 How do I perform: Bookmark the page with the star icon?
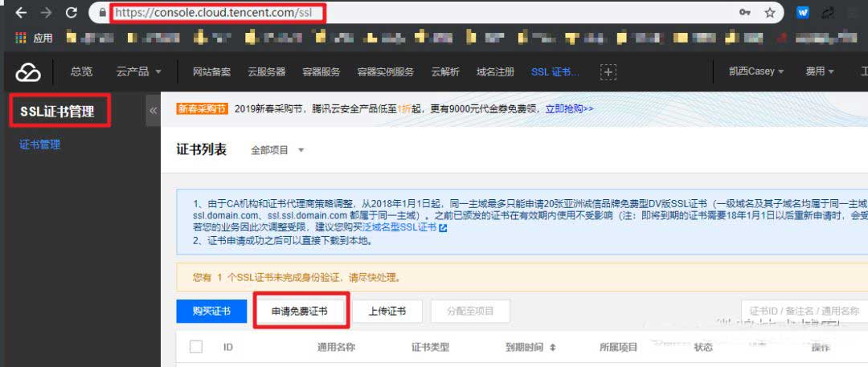click(769, 12)
